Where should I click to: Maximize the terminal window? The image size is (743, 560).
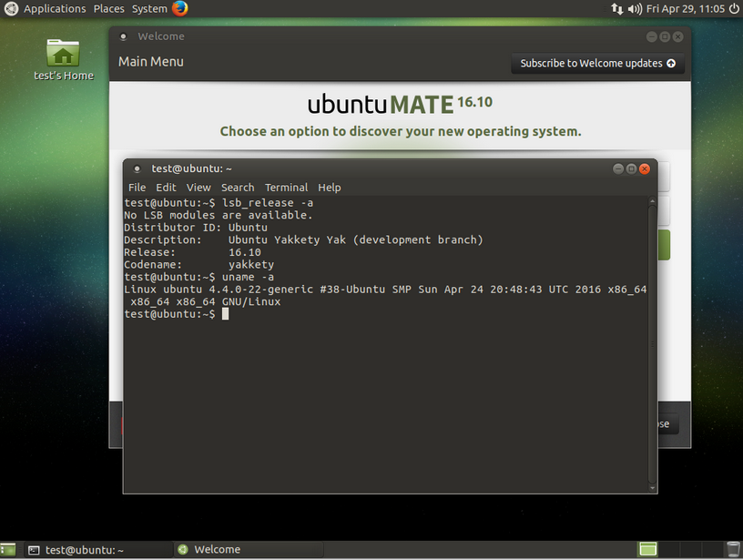(x=631, y=168)
